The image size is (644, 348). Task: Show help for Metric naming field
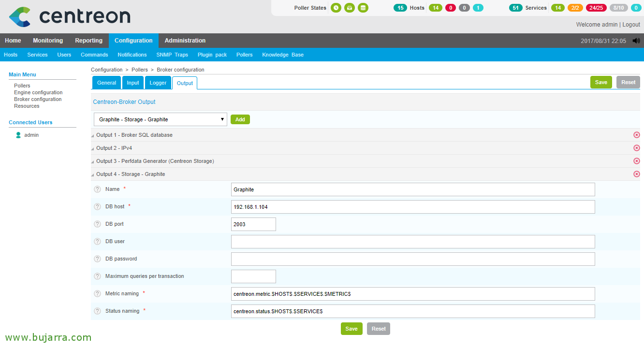click(97, 294)
